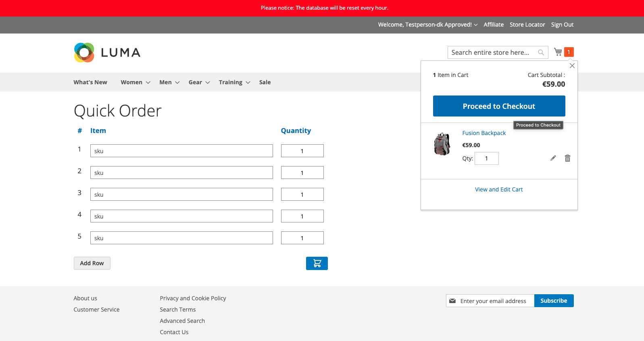Open the Sale menu item

pyautogui.click(x=265, y=82)
